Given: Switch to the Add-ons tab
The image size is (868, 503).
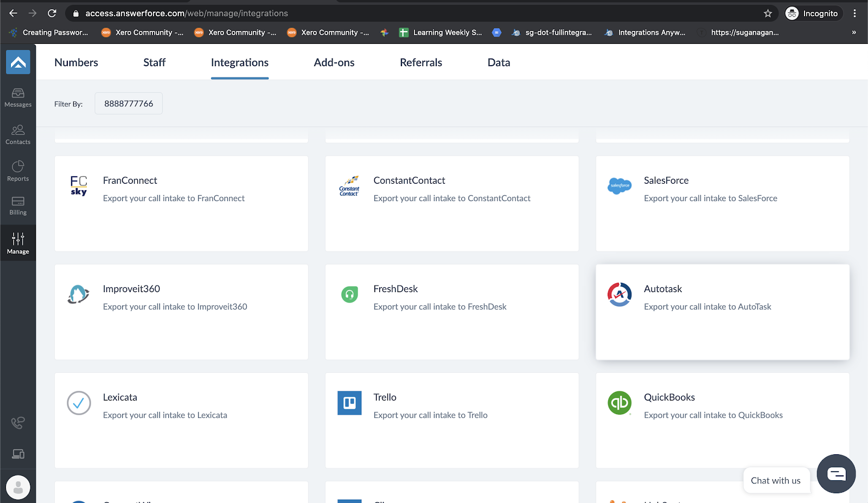Looking at the screenshot, I should point(334,62).
